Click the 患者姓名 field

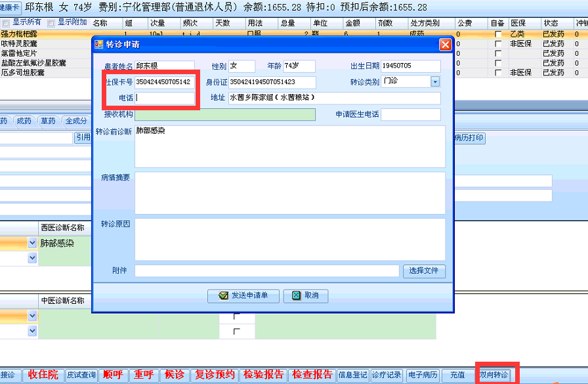(165, 66)
